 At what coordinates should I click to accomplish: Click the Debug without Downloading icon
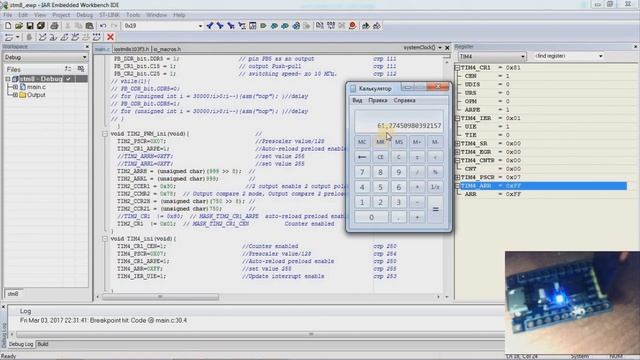point(377,26)
